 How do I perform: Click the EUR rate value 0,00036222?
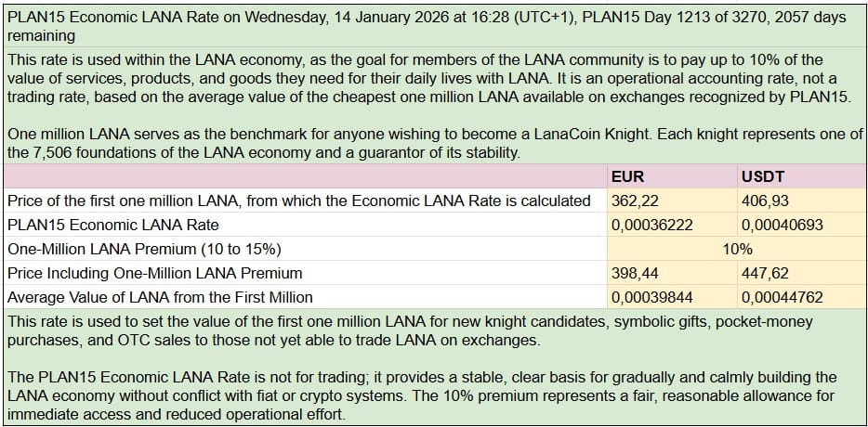click(671, 225)
